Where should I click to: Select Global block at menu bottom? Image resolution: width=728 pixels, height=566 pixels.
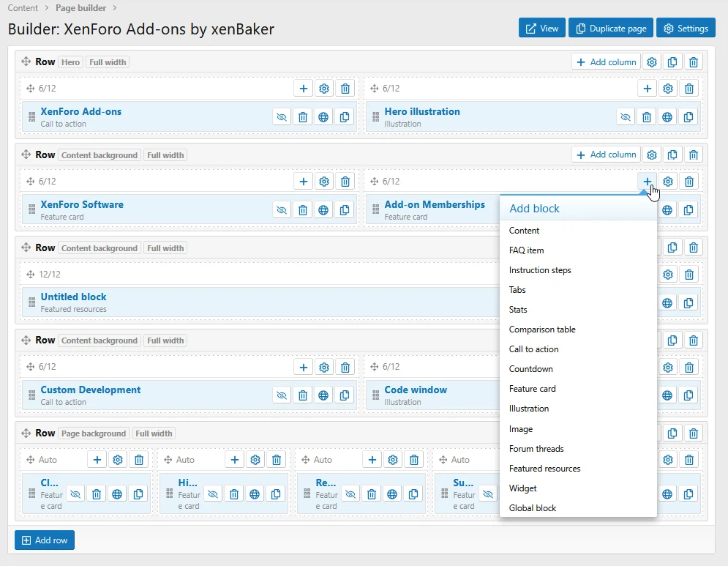click(x=578, y=508)
